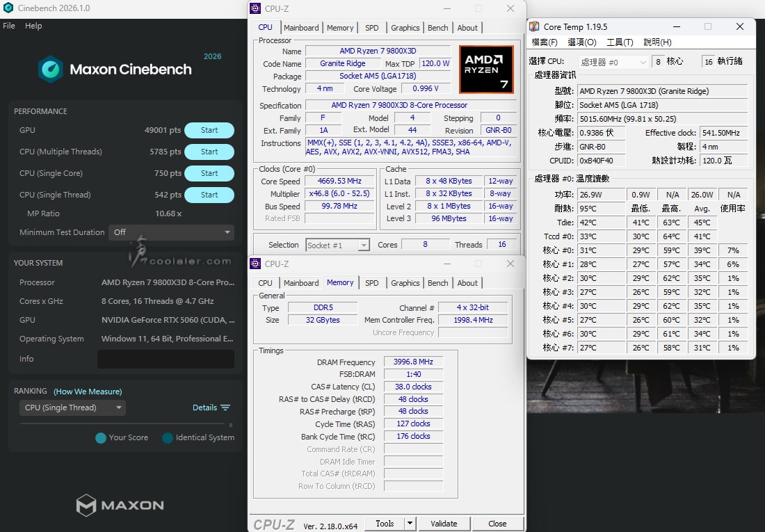
Task: Click the Maxon Cinebench logo icon
Action: pyautogui.click(x=51, y=70)
